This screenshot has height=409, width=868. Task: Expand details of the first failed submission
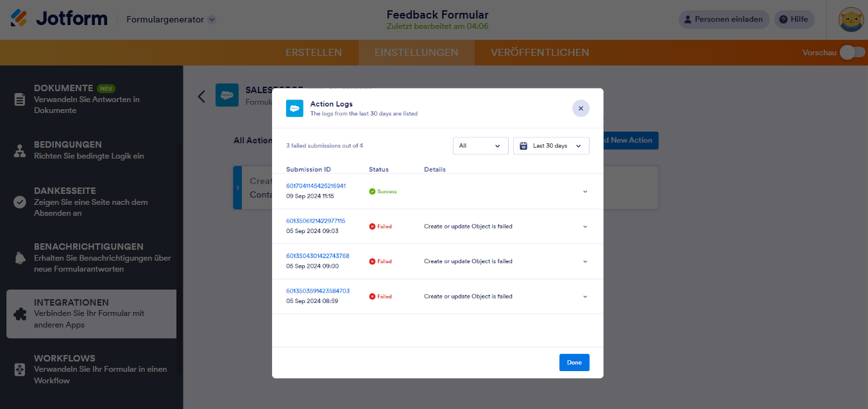pyautogui.click(x=584, y=226)
